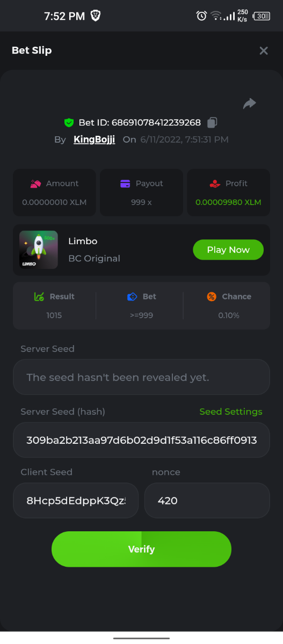Tap the blue Bet icon
This screenshot has width=283, height=644.
click(x=133, y=296)
